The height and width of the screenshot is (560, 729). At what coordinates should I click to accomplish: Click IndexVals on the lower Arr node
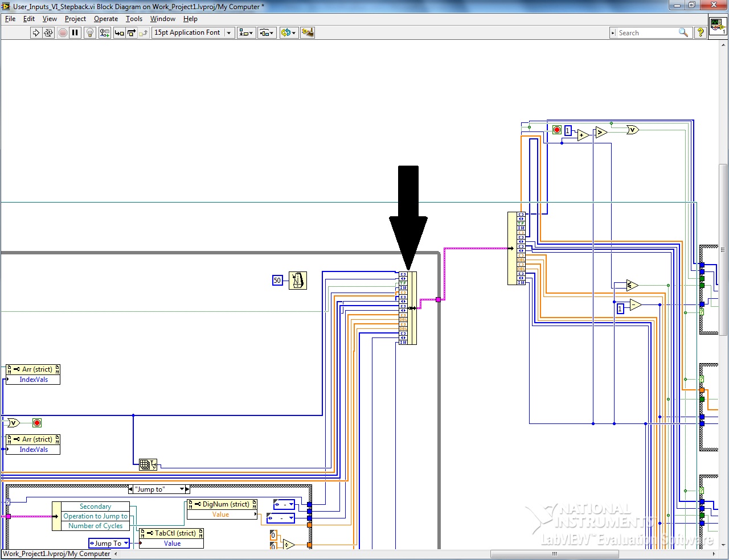[x=34, y=450]
